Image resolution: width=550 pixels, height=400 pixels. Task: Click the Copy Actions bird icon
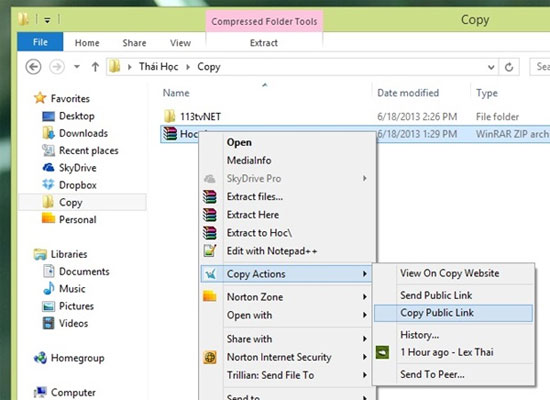210,274
